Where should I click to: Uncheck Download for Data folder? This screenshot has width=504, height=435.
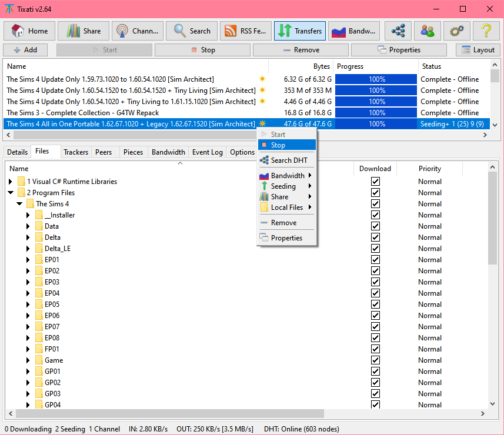point(375,226)
